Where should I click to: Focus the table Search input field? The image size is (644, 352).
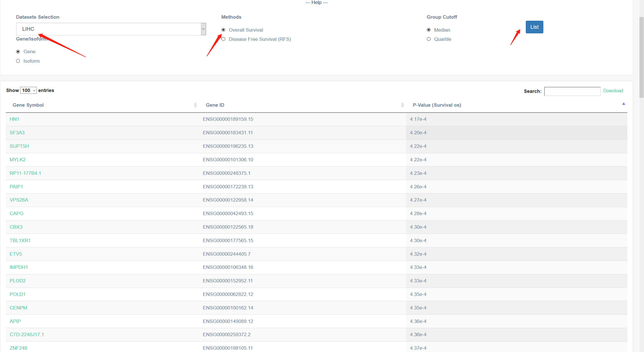click(572, 91)
